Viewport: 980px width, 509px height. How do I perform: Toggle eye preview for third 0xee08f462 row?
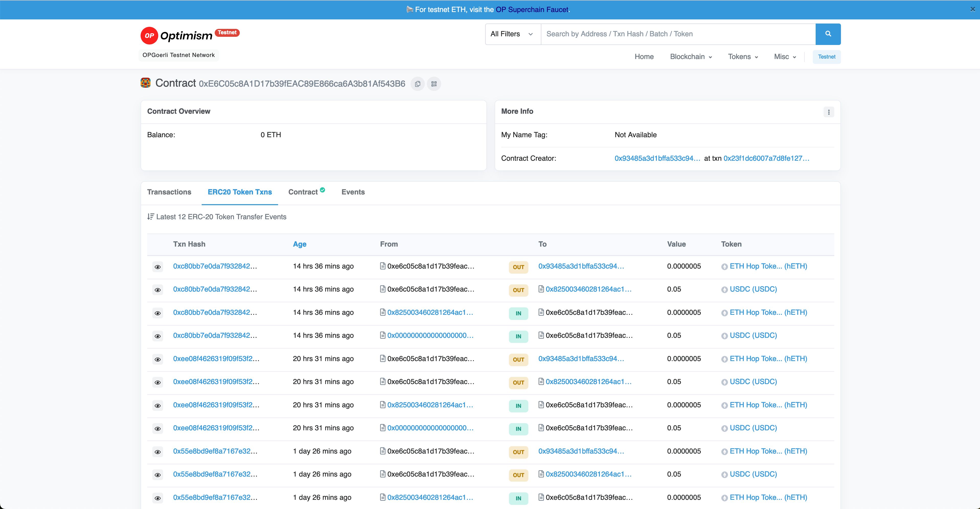[x=157, y=406]
